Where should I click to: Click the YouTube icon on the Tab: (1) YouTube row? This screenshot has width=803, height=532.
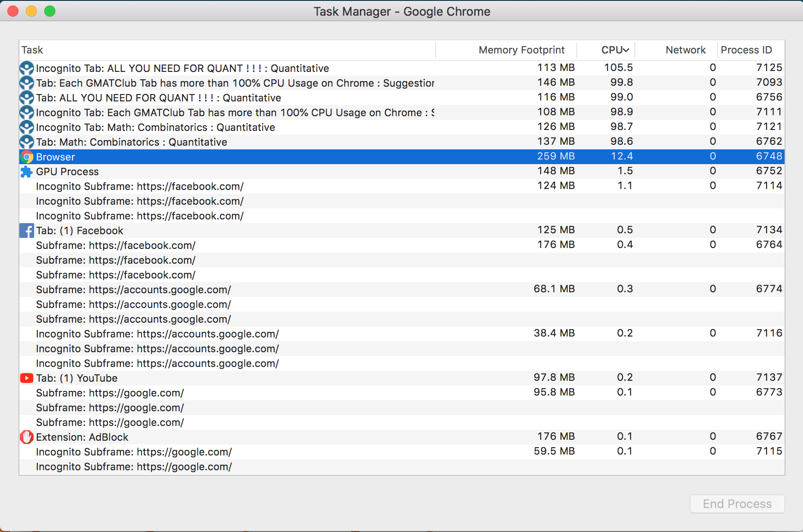tap(26, 378)
